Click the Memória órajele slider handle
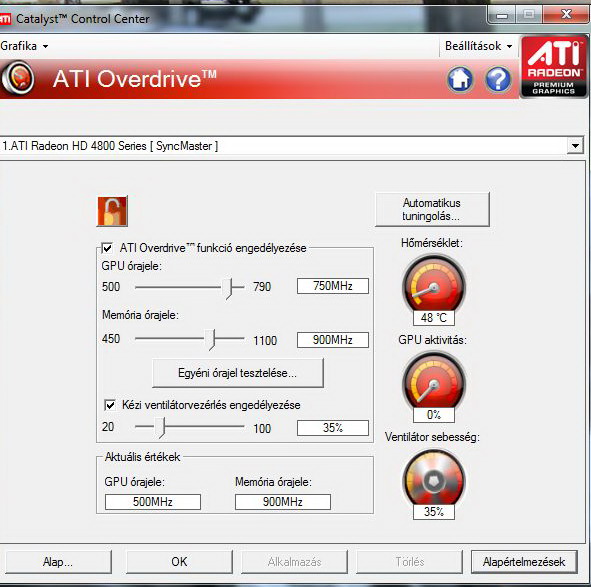Screen dimensions: 591x587 pos(210,339)
